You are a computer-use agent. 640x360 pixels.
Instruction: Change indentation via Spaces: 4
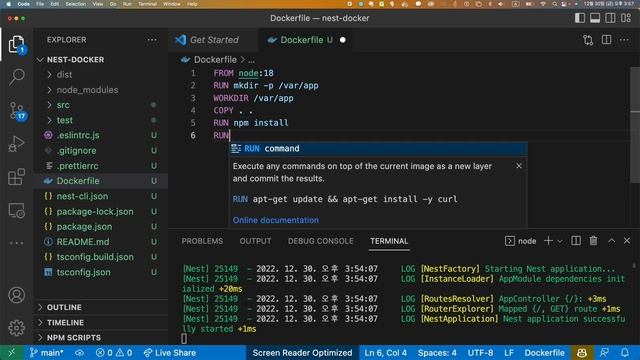(437, 353)
